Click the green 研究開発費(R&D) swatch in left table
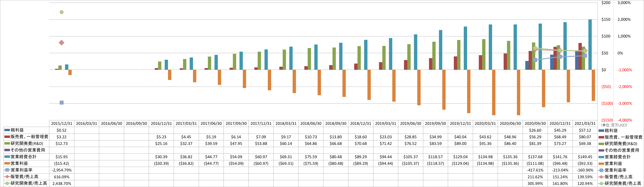 coord(7,143)
